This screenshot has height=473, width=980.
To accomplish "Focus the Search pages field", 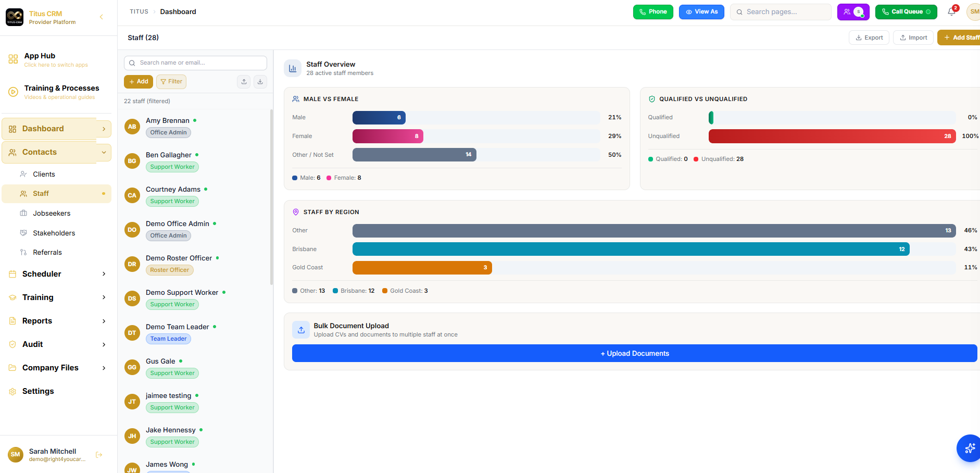I will click(x=781, y=12).
